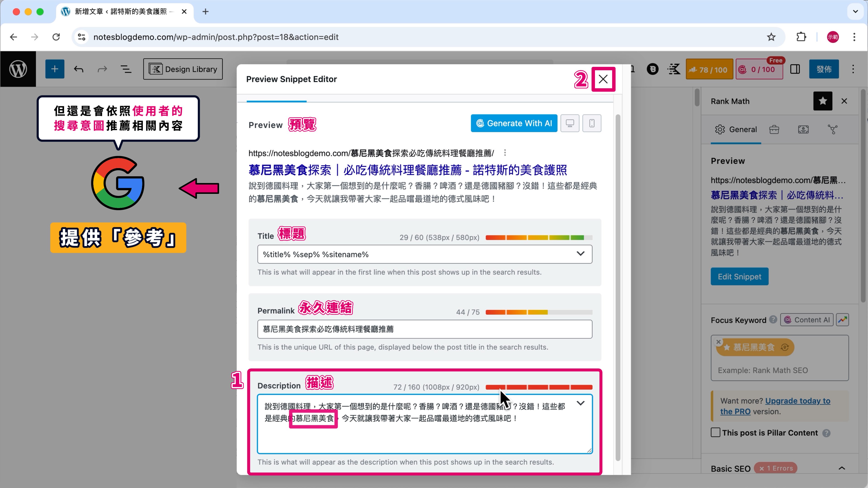
Task: Check This post is Pillar Content
Action: (715, 432)
